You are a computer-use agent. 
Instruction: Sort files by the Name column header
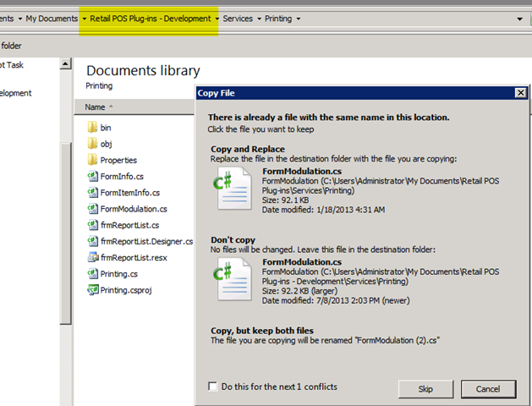click(95, 107)
